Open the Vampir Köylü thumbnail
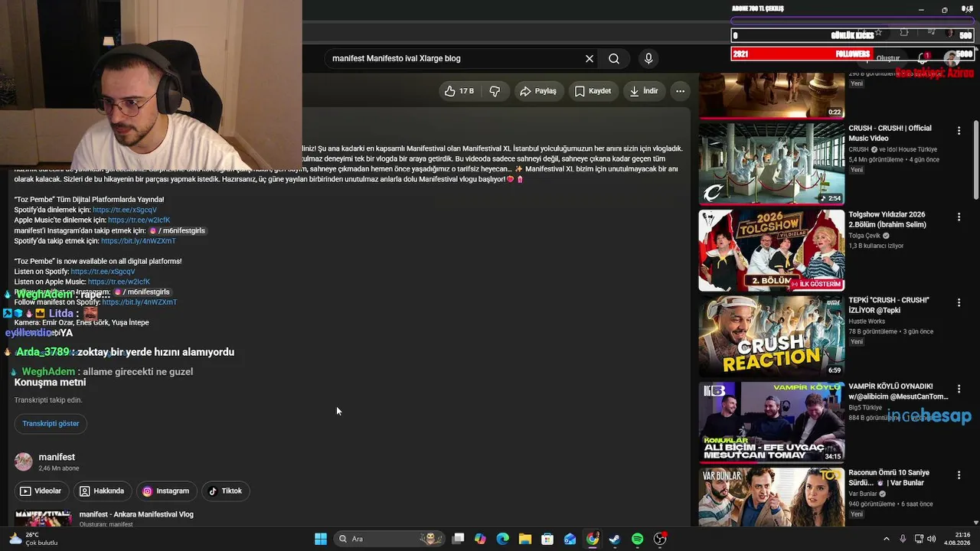This screenshot has width=980, height=551. [x=771, y=422]
